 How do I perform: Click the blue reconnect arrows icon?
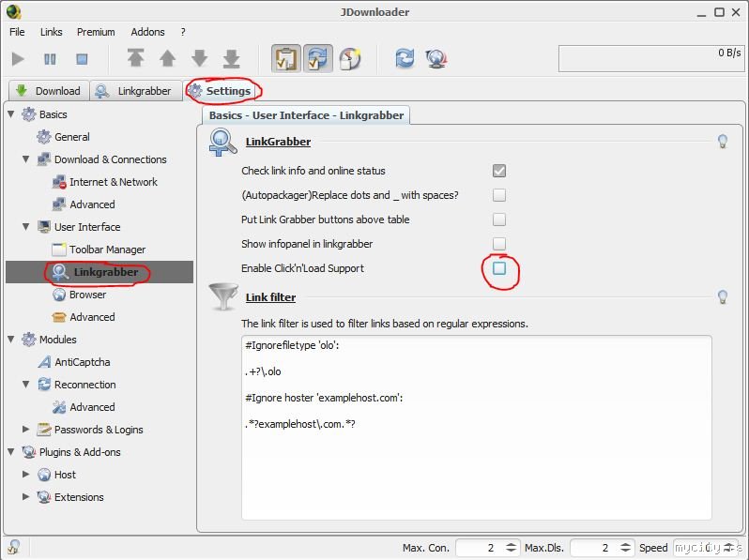pyautogui.click(x=405, y=59)
